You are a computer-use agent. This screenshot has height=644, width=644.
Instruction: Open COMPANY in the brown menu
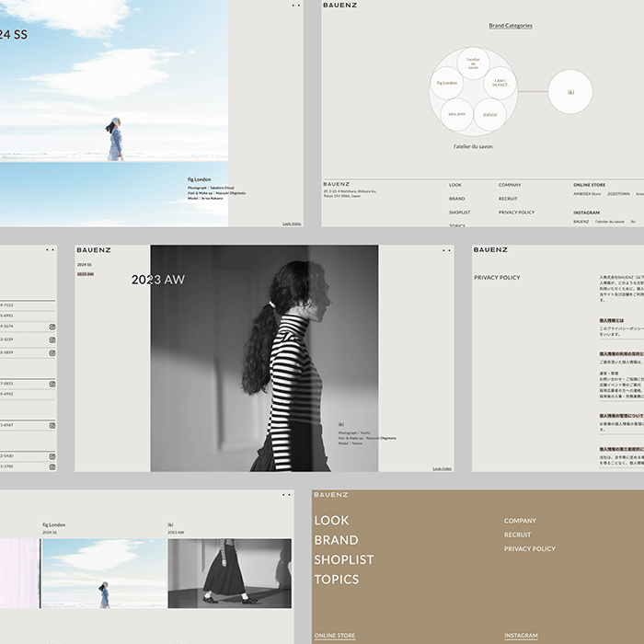(521, 521)
